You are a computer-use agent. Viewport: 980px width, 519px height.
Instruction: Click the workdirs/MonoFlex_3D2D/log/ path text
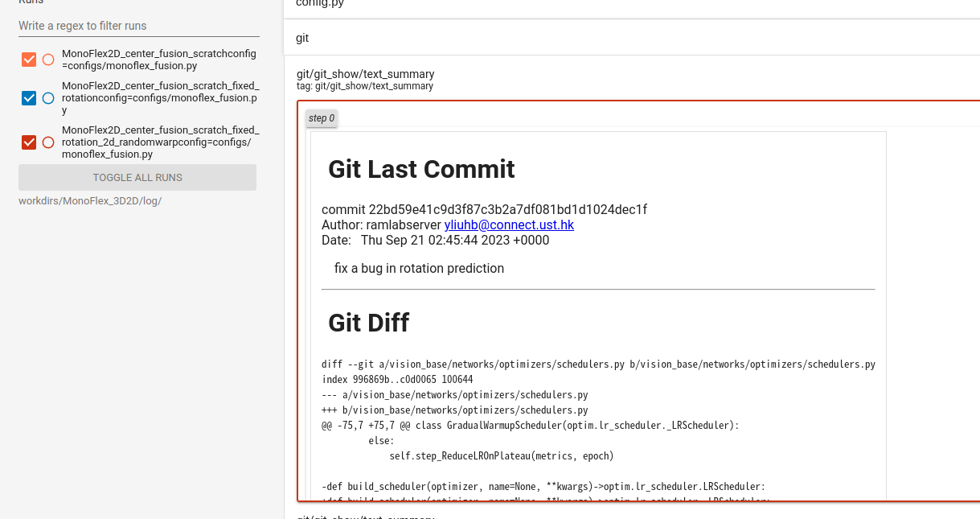[x=90, y=200]
